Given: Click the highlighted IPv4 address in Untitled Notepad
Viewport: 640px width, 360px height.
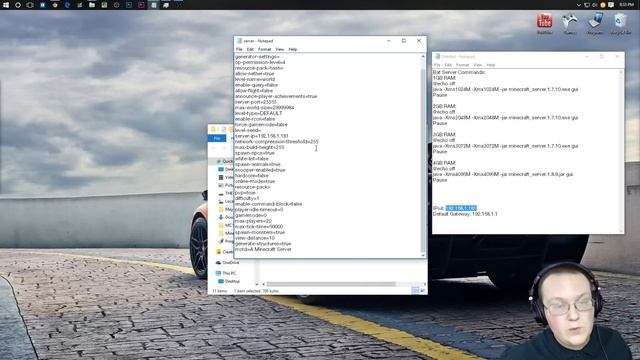Looking at the screenshot, I should click(x=461, y=208).
